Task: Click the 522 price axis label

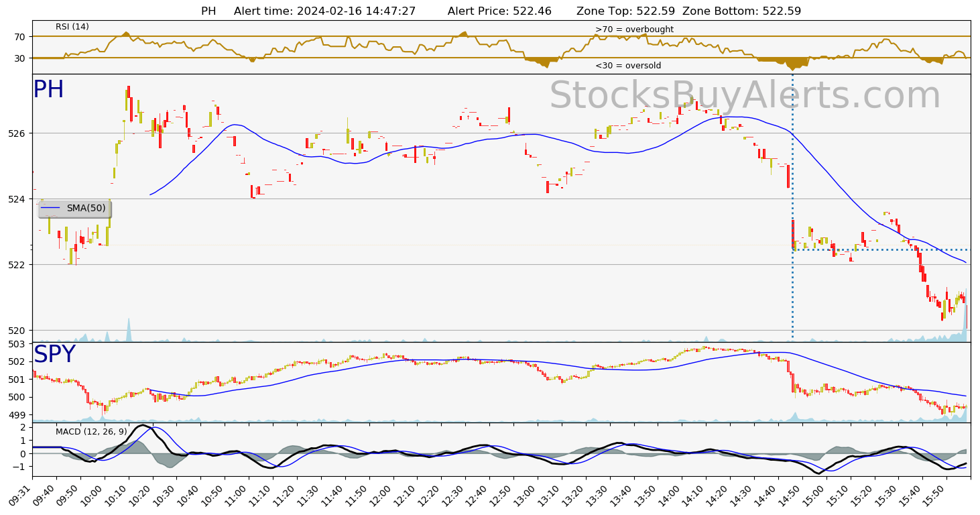Action: pyautogui.click(x=17, y=265)
